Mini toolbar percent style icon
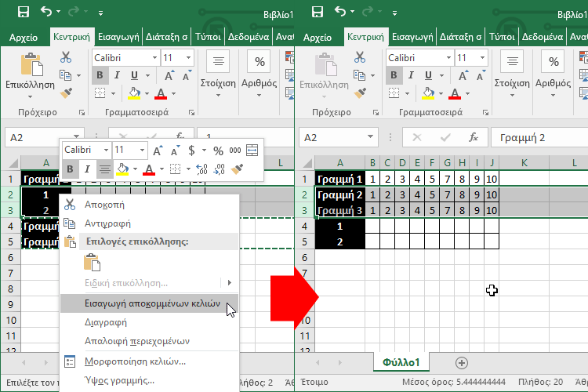The image size is (588, 392). 218,151
